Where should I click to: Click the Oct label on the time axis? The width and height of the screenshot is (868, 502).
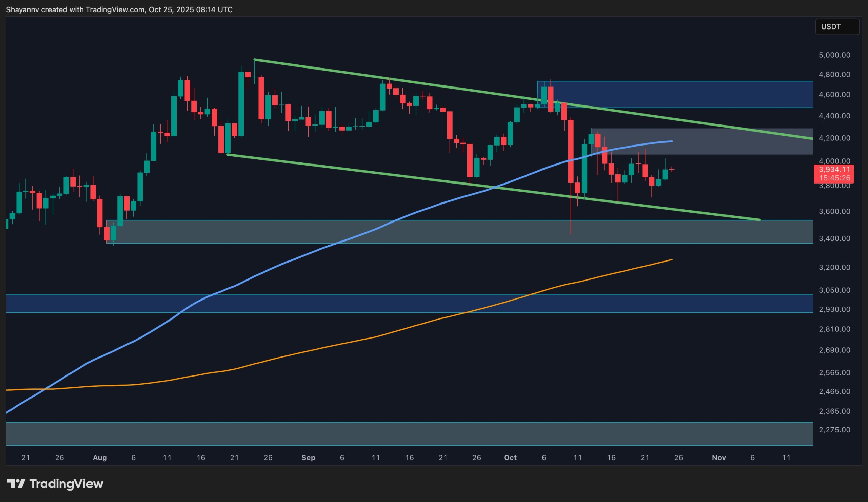511,458
